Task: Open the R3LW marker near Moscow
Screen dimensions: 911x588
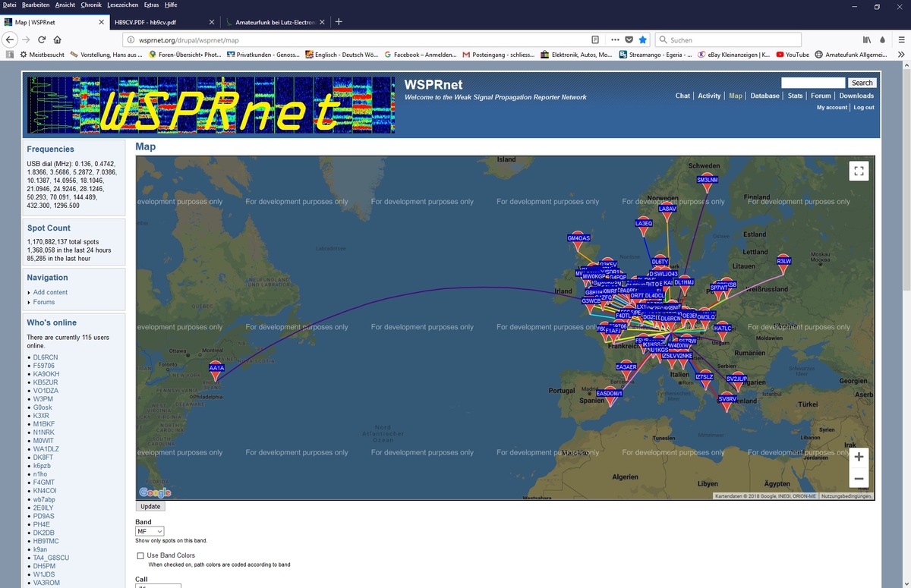Action: tap(783, 264)
